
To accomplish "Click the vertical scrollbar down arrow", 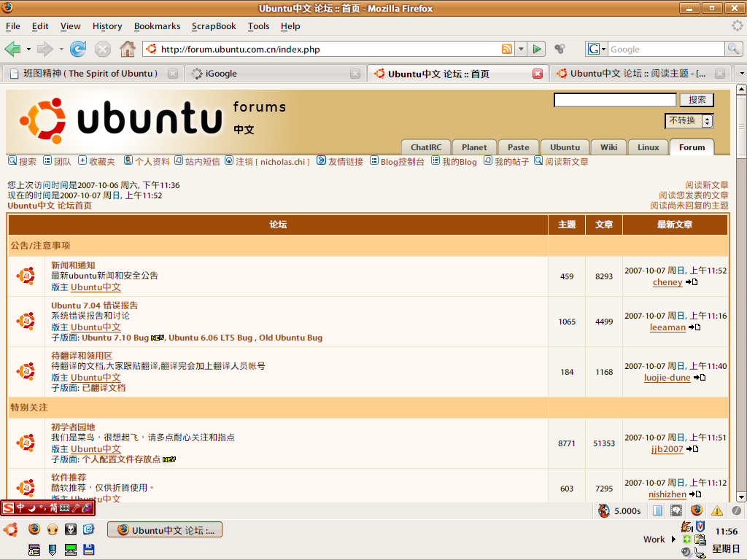I will click(x=741, y=497).
